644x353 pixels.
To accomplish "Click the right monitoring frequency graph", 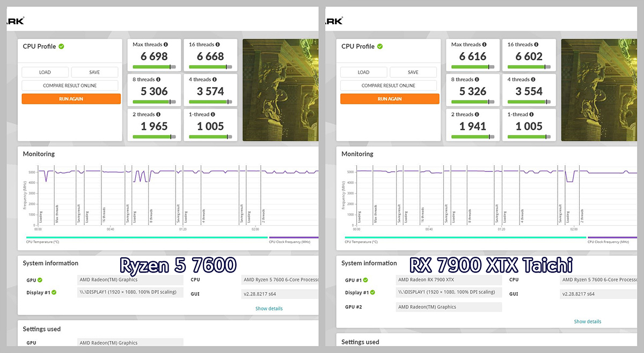I will pos(496,196).
